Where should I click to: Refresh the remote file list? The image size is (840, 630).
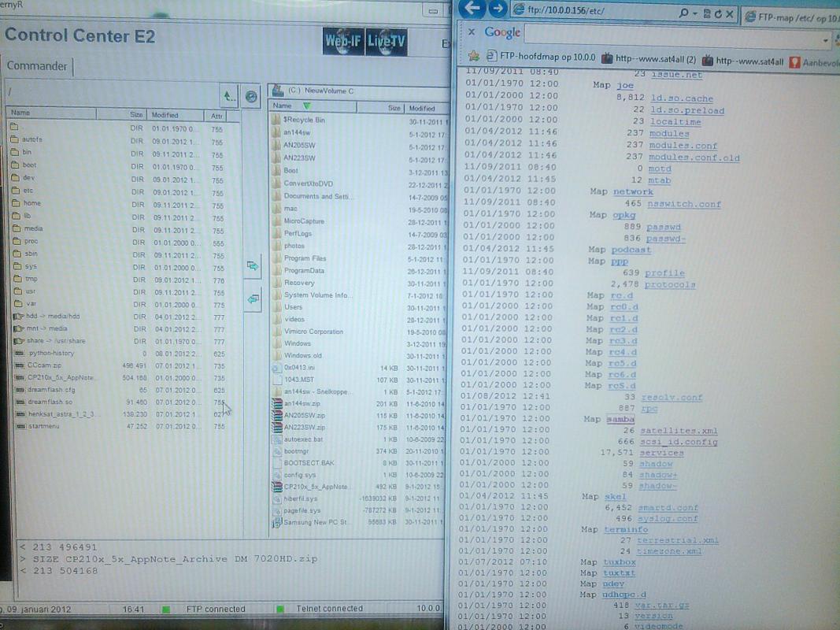click(x=250, y=97)
